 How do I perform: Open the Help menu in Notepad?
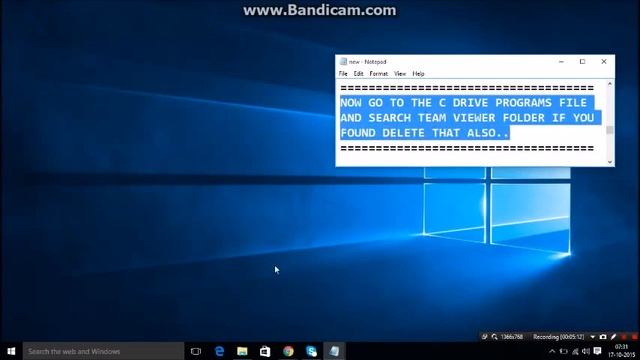coord(418,73)
